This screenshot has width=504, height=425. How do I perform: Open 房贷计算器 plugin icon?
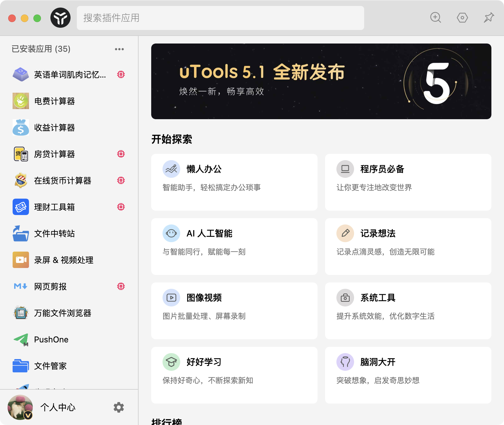pyautogui.click(x=21, y=154)
